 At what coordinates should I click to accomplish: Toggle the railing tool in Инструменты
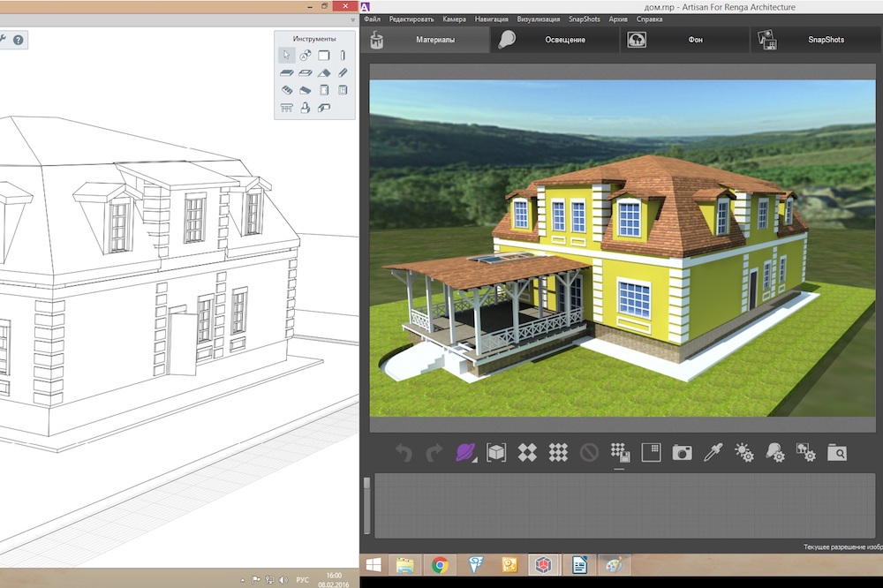tap(287, 108)
